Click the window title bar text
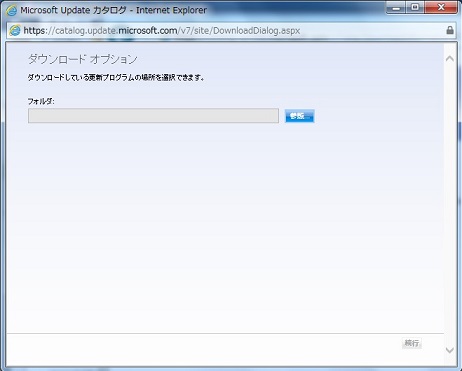Image resolution: width=462 pixels, height=371 pixels. click(113, 10)
